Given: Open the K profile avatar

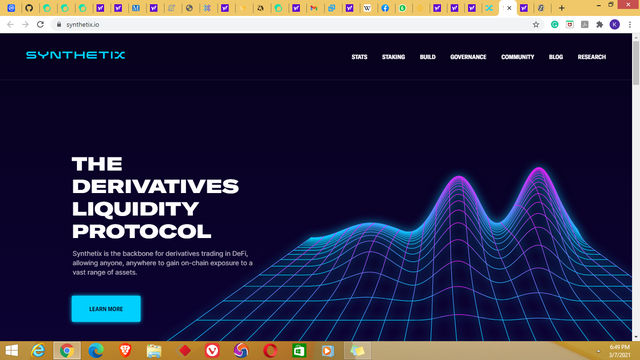Looking at the screenshot, I should (615, 24).
